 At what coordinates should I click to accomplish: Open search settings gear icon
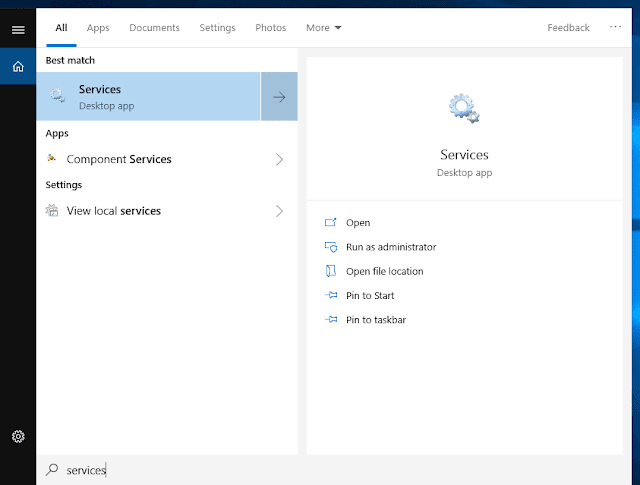click(x=18, y=436)
